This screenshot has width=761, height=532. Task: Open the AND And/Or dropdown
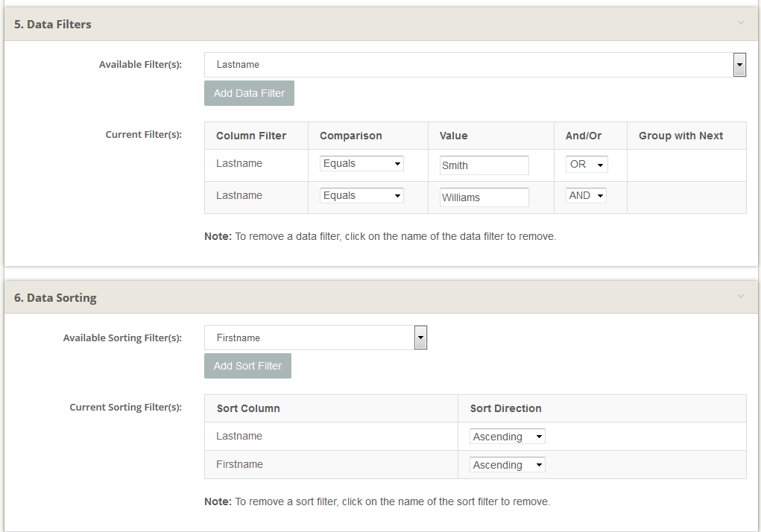point(587,196)
